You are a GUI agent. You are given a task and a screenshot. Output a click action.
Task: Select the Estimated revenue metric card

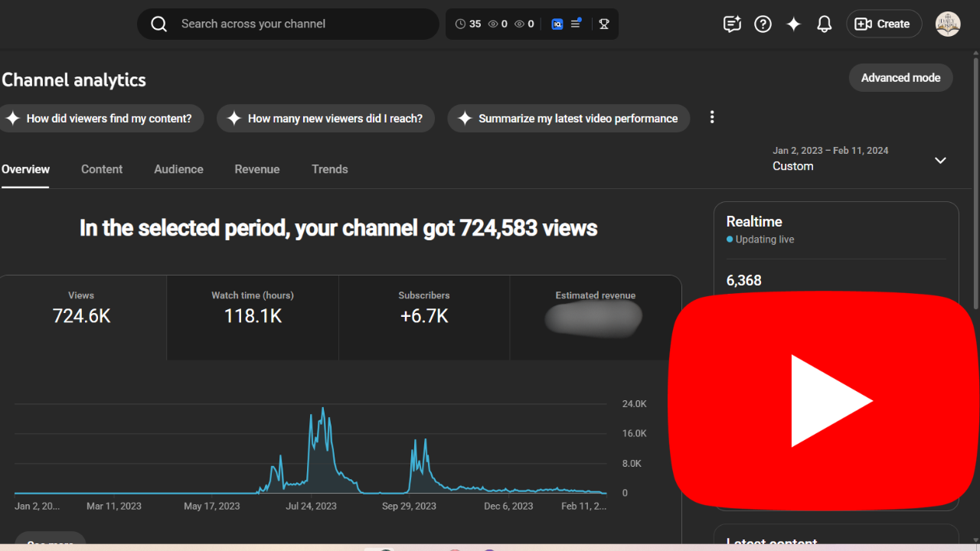coord(595,318)
